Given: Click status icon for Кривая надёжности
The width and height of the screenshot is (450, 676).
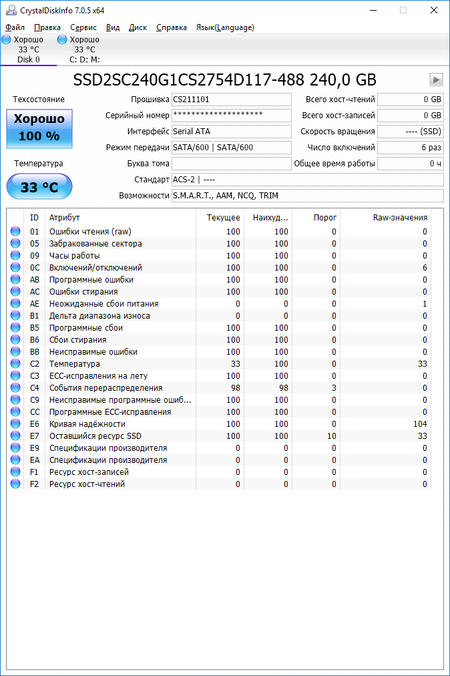Looking at the screenshot, I should click(x=16, y=424).
